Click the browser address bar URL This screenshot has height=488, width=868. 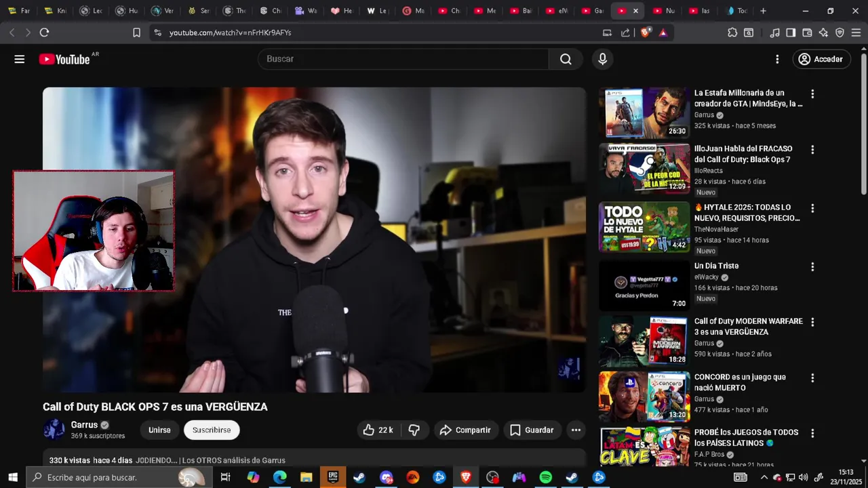coord(230,32)
